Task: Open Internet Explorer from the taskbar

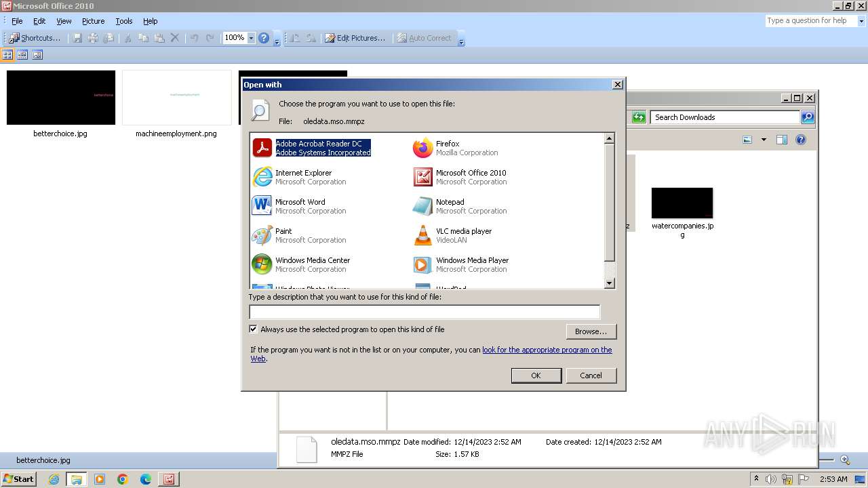Action: click(x=54, y=479)
